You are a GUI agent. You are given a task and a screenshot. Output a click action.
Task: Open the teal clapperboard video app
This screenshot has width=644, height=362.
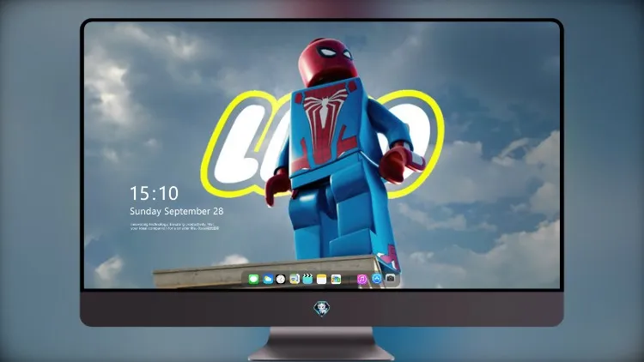click(x=307, y=279)
